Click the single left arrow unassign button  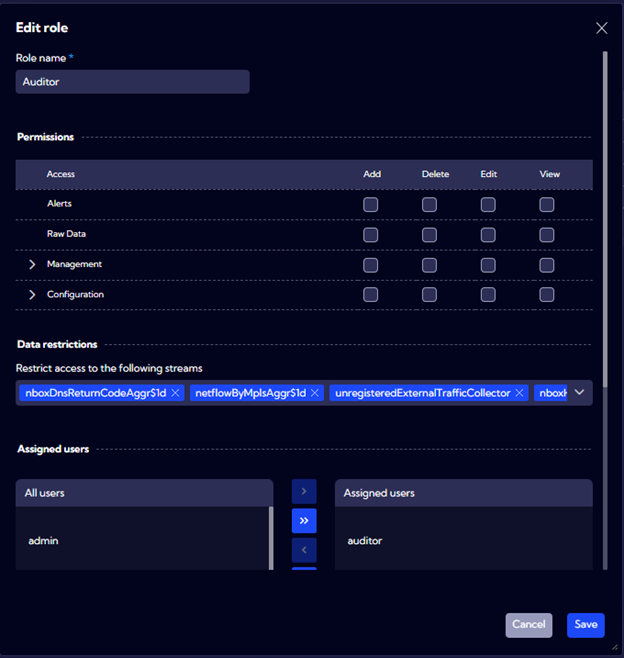point(304,550)
